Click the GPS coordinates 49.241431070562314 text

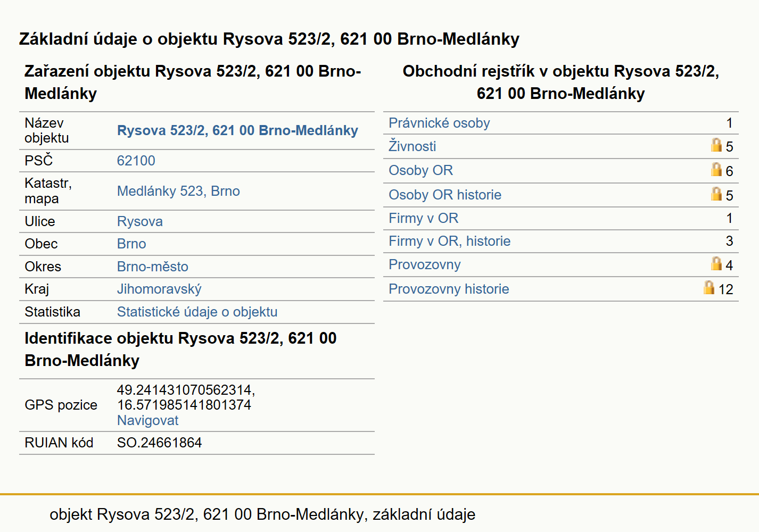[186, 390]
